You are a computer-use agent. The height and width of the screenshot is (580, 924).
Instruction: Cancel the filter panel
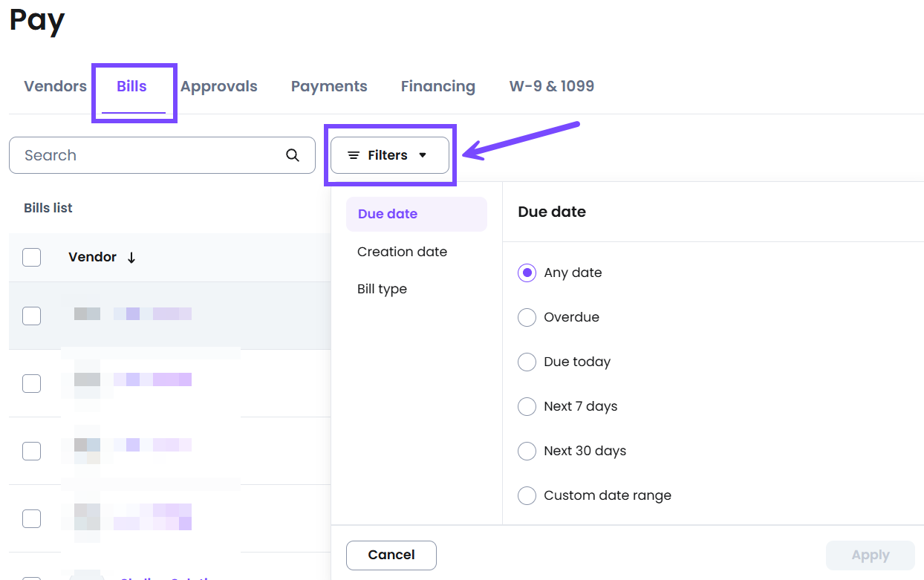391,555
